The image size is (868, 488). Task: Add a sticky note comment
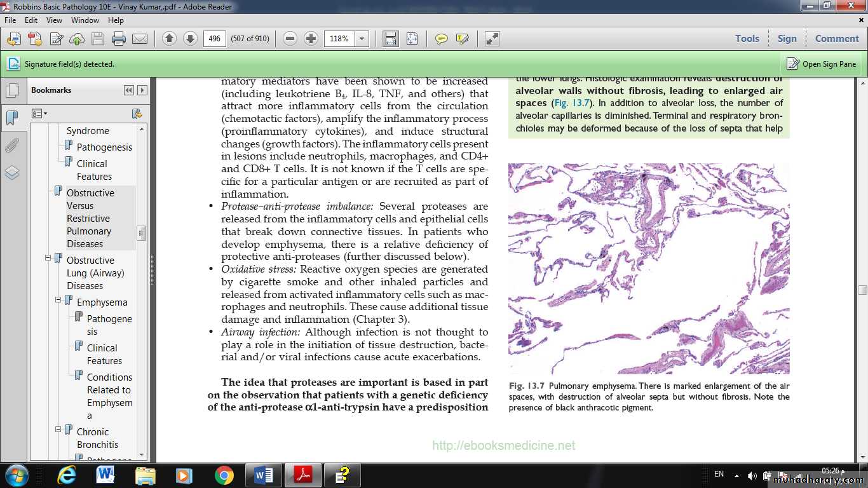pyautogui.click(x=441, y=39)
